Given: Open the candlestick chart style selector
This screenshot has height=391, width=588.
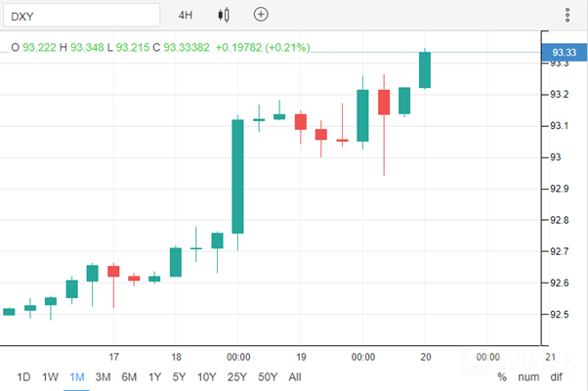Looking at the screenshot, I should click(225, 15).
